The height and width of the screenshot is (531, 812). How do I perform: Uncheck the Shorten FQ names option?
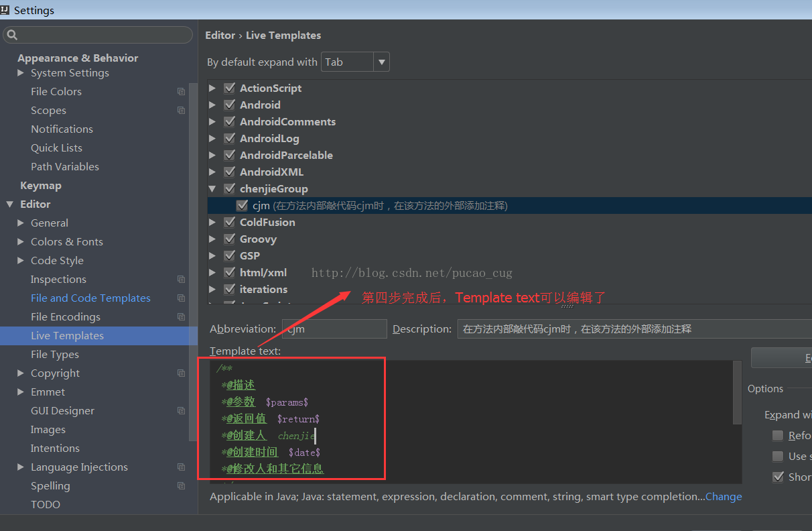(779, 477)
